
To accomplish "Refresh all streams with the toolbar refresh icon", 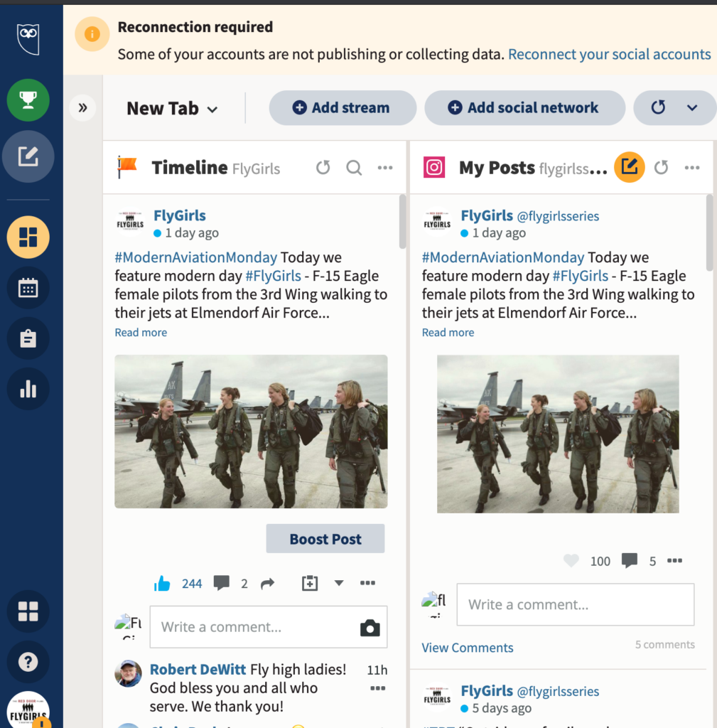I will pyautogui.click(x=658, y=108).
